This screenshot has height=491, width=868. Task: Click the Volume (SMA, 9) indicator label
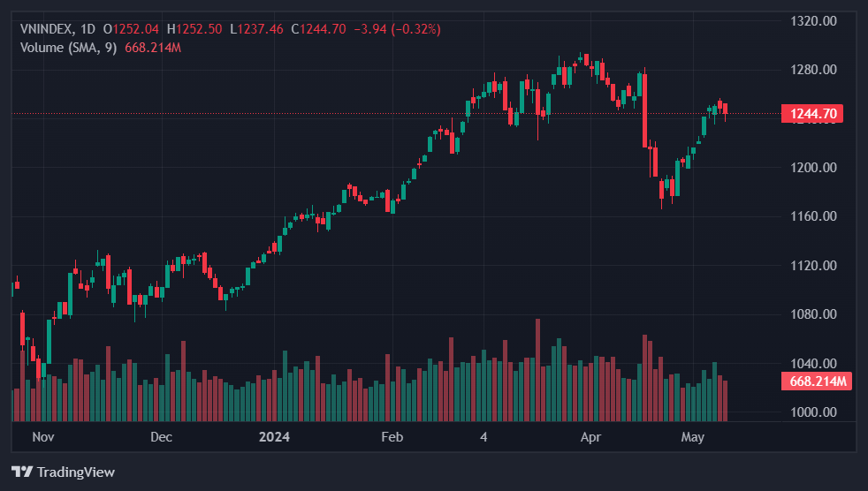click(x=69, y=48)
